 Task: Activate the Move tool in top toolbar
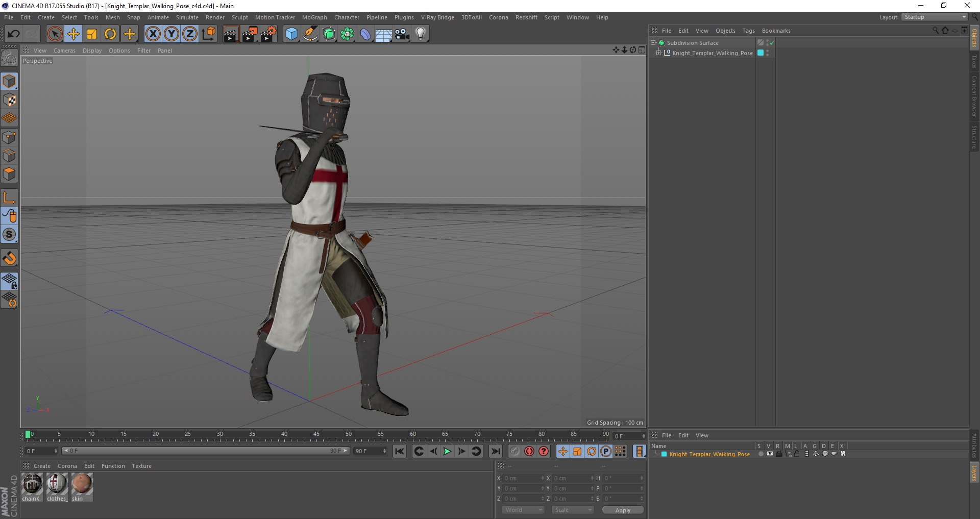[73, 34]
